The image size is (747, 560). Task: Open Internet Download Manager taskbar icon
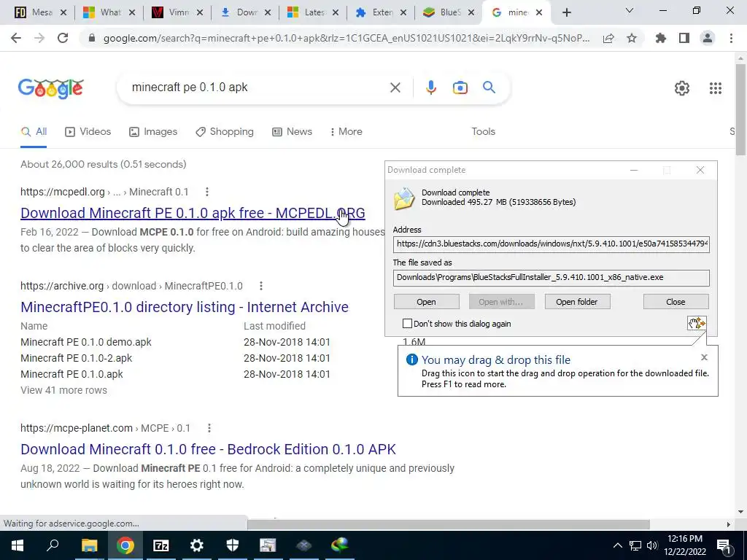coord(340,545)
